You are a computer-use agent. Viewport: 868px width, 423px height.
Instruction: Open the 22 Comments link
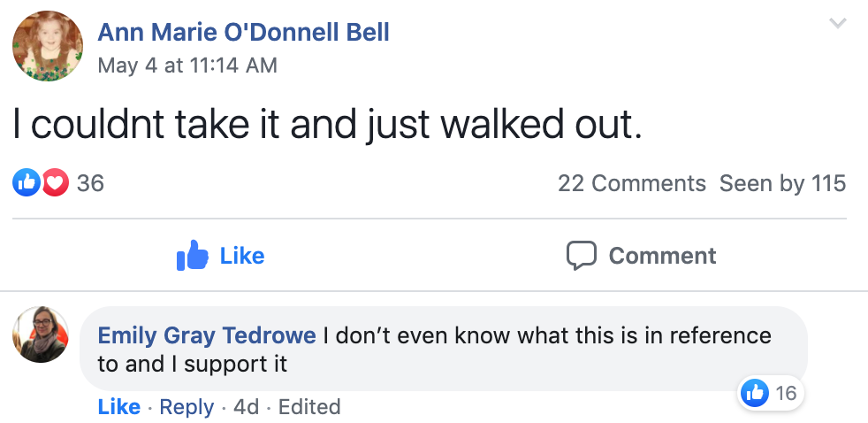(x=631, y=183)
